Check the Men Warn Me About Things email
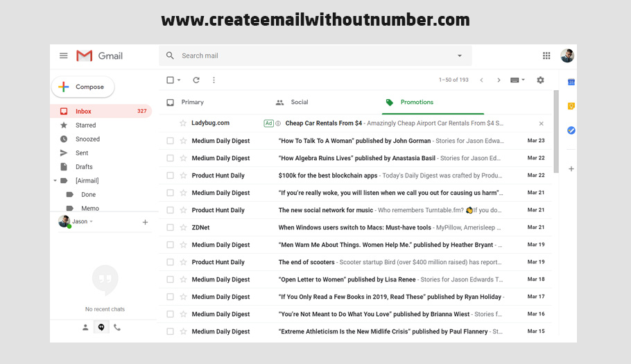 (170, 245)
